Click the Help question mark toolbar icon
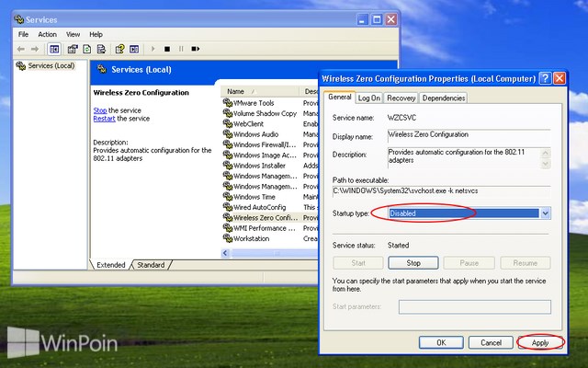 [x=120, y=49]
